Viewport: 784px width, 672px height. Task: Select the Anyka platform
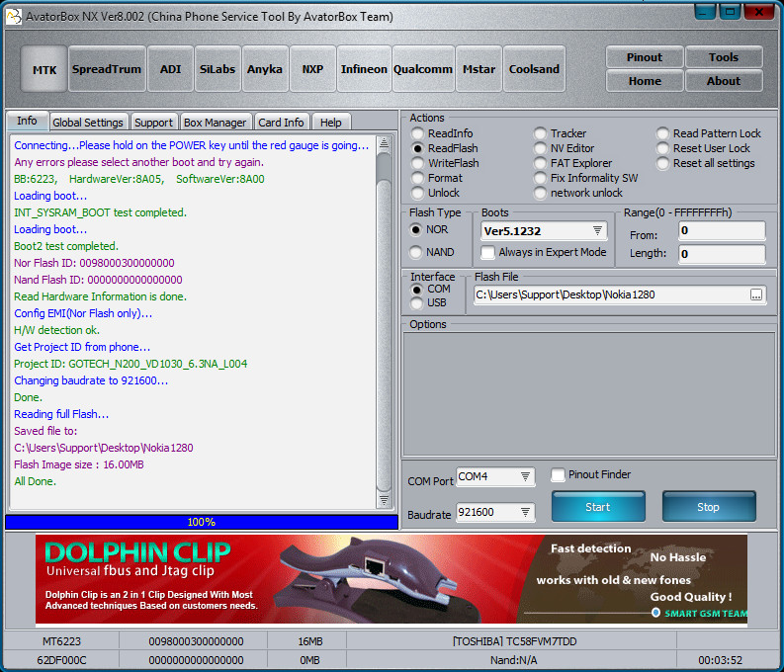tap(265, 69)
